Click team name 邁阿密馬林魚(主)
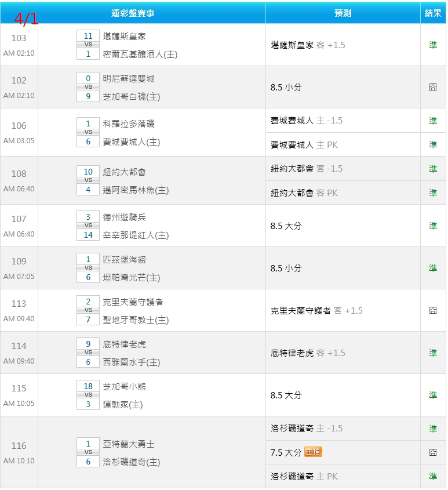This screenshot has width=448, height=490. [x=136, y=190]
